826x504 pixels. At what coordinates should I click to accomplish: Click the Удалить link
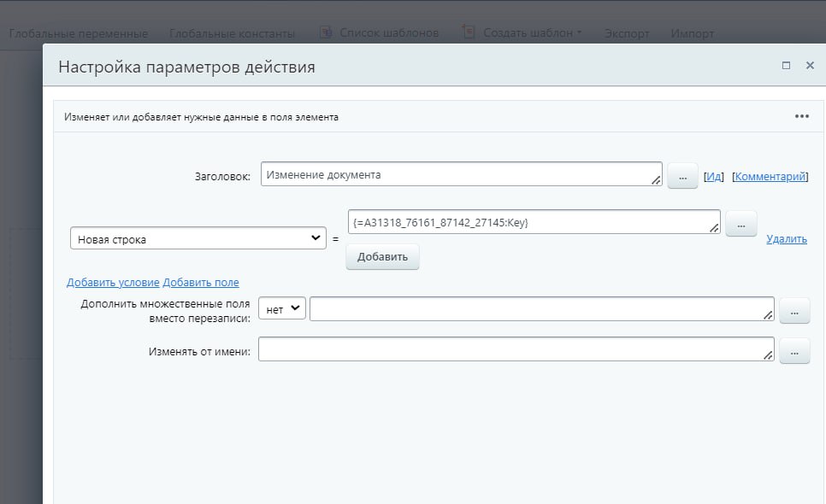click(786, 239)
